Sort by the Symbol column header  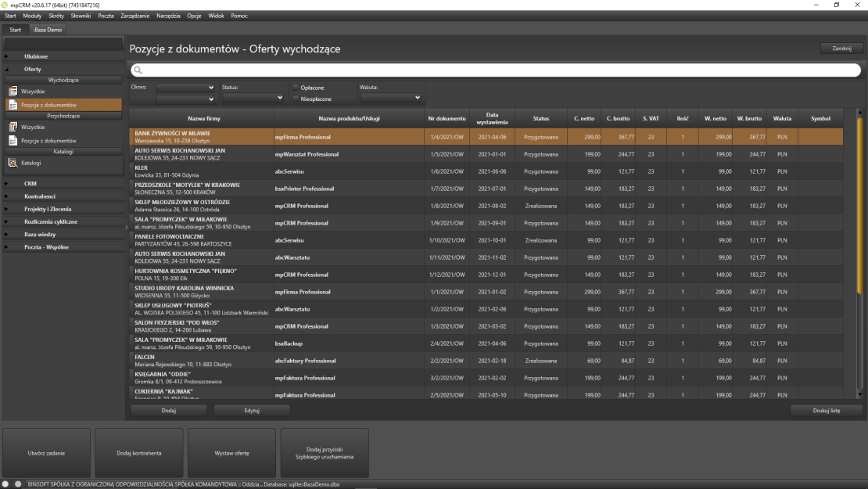[x=820, y=118]
